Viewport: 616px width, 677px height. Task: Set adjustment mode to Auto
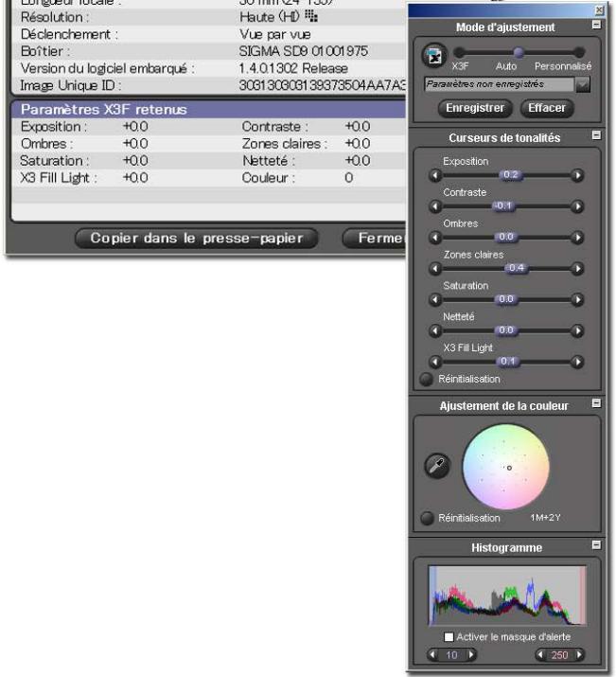tap(519, 53)
